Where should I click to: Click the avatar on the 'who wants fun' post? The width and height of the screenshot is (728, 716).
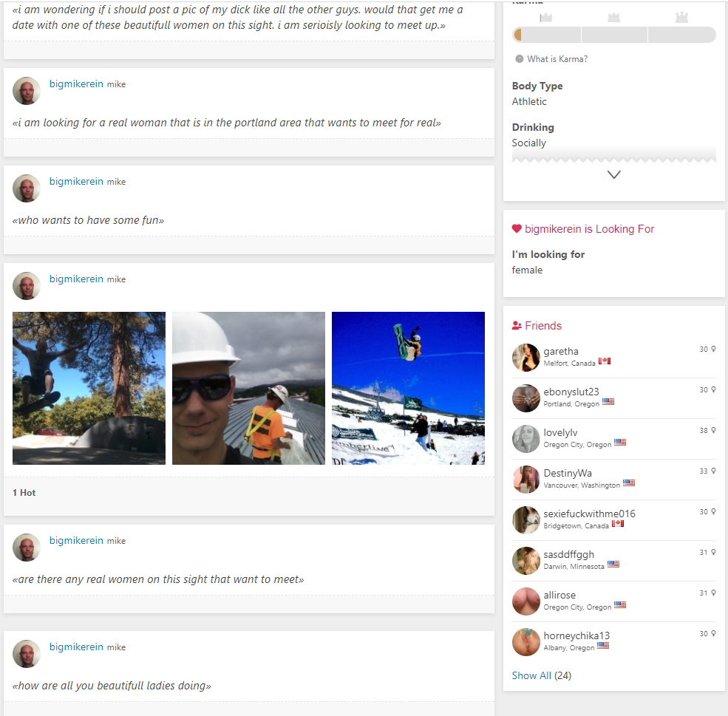coord(27,188)
